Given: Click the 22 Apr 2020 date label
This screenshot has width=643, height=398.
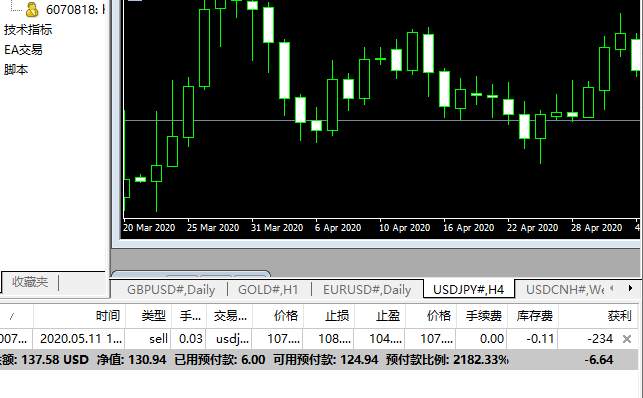Looking at the screenshot, I should 532,227.
